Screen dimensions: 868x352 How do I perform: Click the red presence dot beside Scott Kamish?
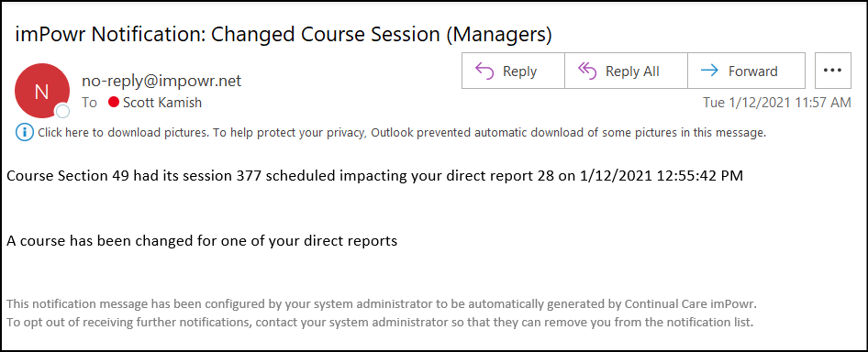pos(114,103)
